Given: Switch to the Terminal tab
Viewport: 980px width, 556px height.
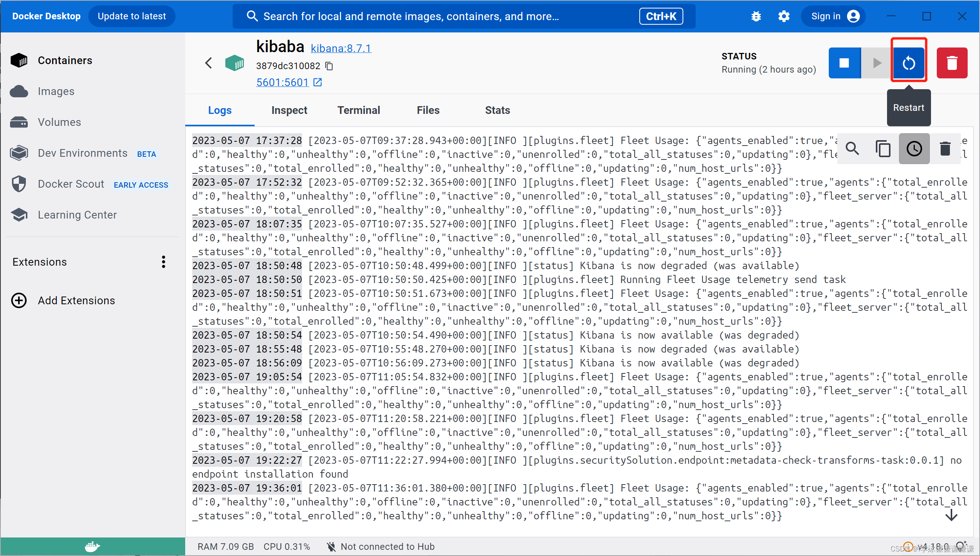Looking at the screenshot, I should (358, 110).
